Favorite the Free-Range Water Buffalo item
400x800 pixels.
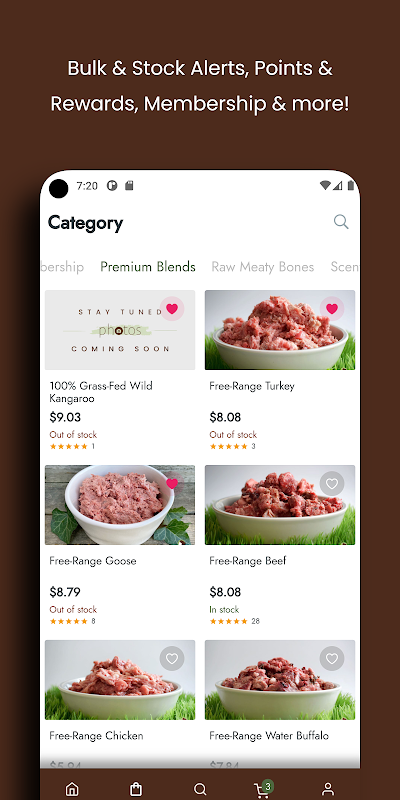click(x=332, y=659)
